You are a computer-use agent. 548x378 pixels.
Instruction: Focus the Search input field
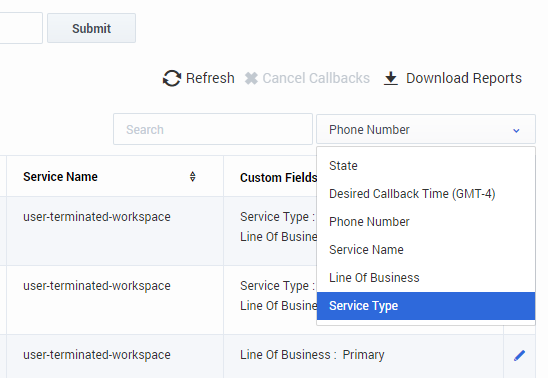[213, 129]
